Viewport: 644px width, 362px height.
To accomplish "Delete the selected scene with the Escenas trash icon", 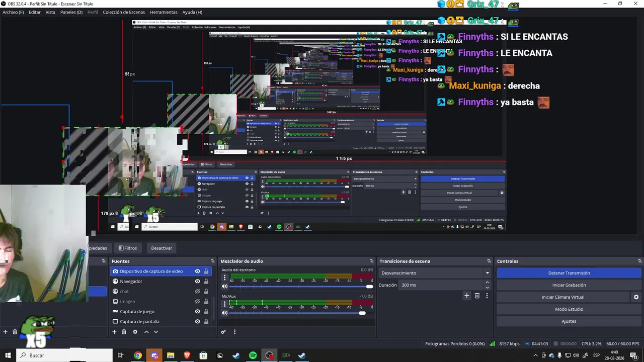I will [x=15, y=332].
